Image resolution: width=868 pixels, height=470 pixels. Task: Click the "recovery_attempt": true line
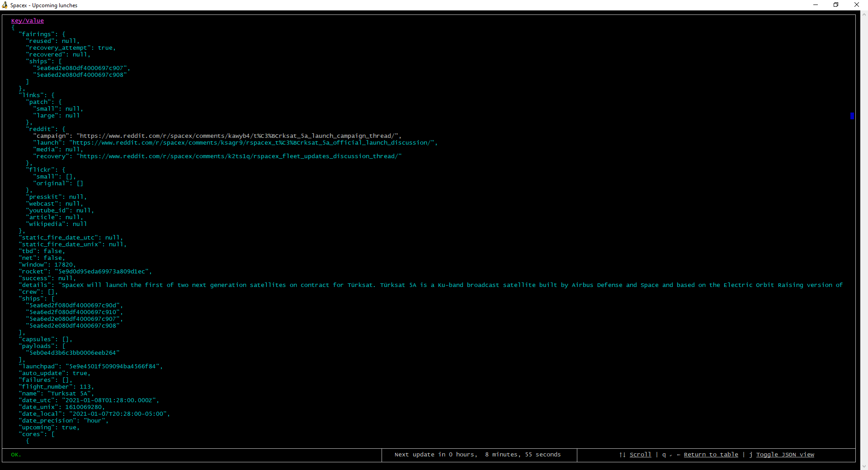tap(71, 48)
